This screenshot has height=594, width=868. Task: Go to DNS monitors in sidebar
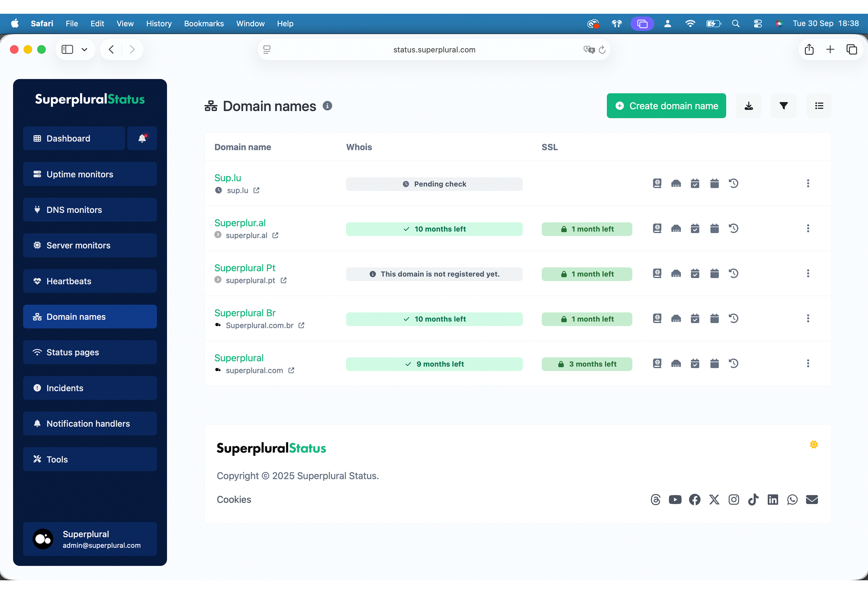[90, 210]
